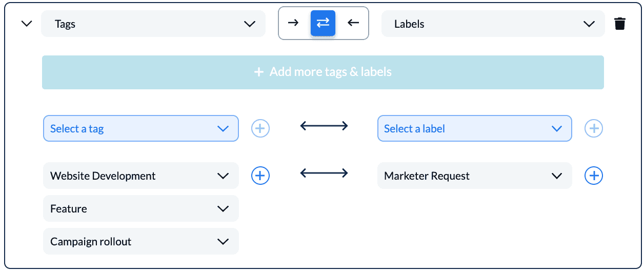Select the right-pointing one-way sync arrow
The image size is (644, 270).
coord(293,23)
